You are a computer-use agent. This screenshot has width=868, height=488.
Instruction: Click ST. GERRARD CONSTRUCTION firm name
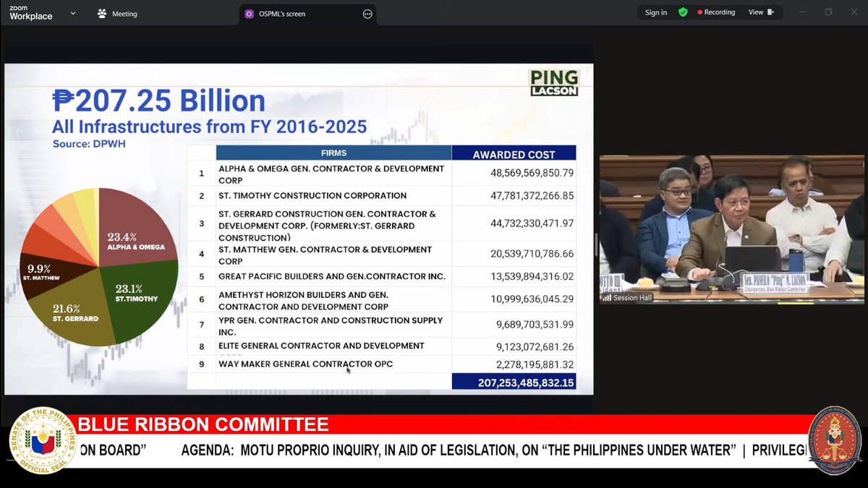[327, 226]
